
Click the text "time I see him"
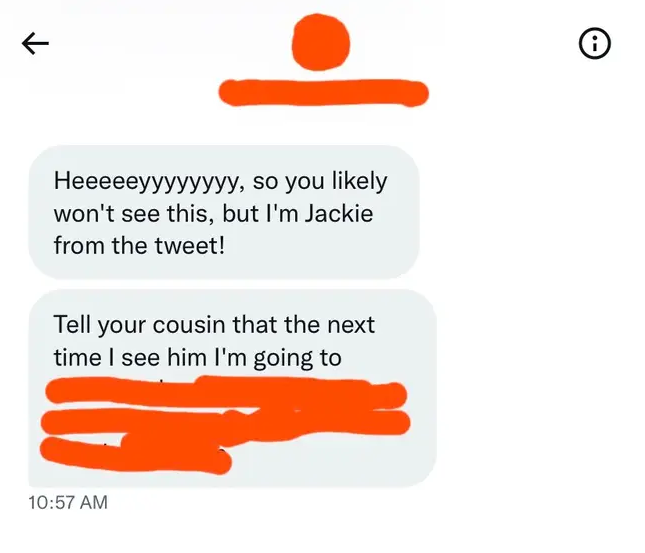pyautogui.click(x=130, y=357)
